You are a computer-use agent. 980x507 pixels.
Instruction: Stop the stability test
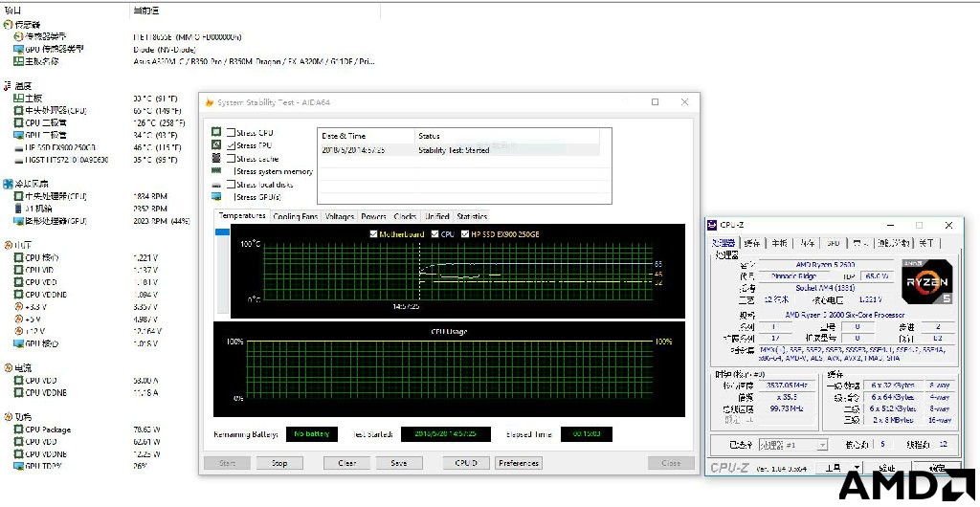click(x=279, y=463)
